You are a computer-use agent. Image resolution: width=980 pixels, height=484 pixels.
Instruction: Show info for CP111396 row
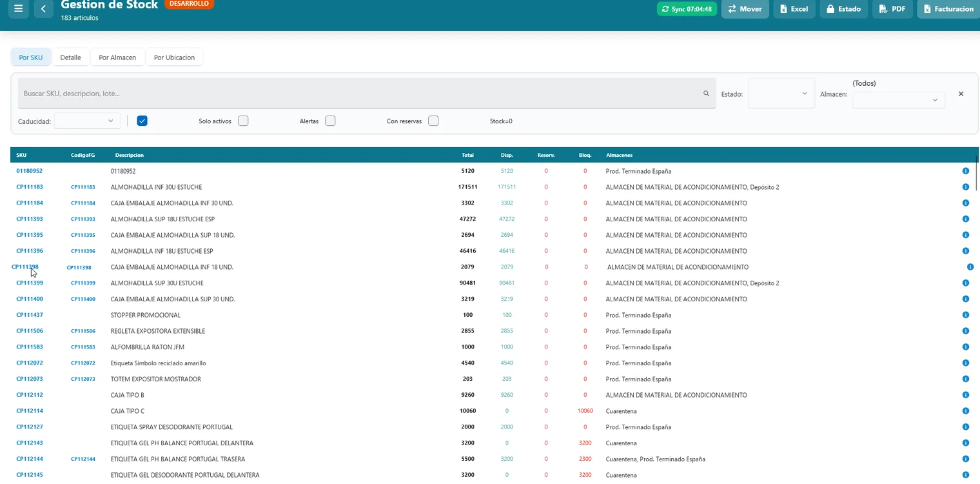966,251
